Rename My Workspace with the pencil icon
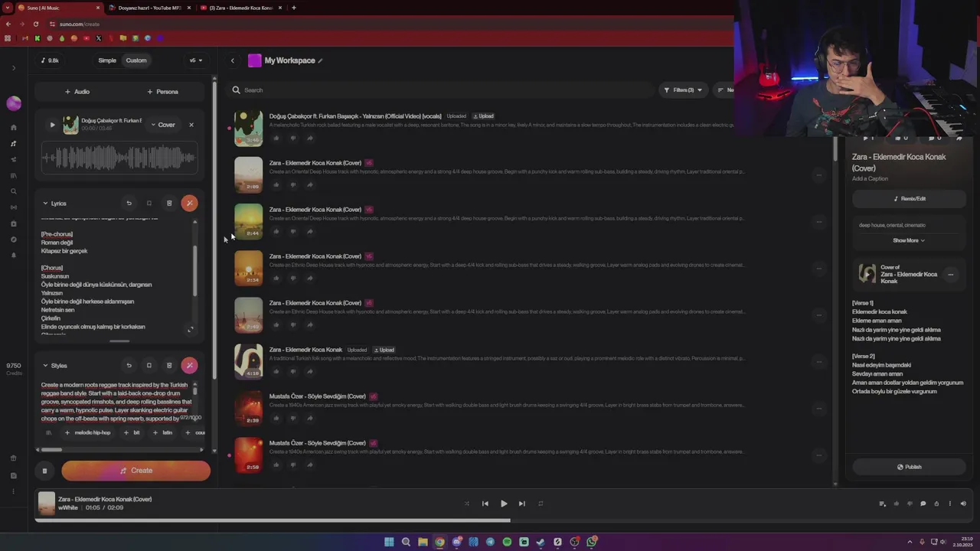Screen dimensions: 980x551 pos(320,60)
